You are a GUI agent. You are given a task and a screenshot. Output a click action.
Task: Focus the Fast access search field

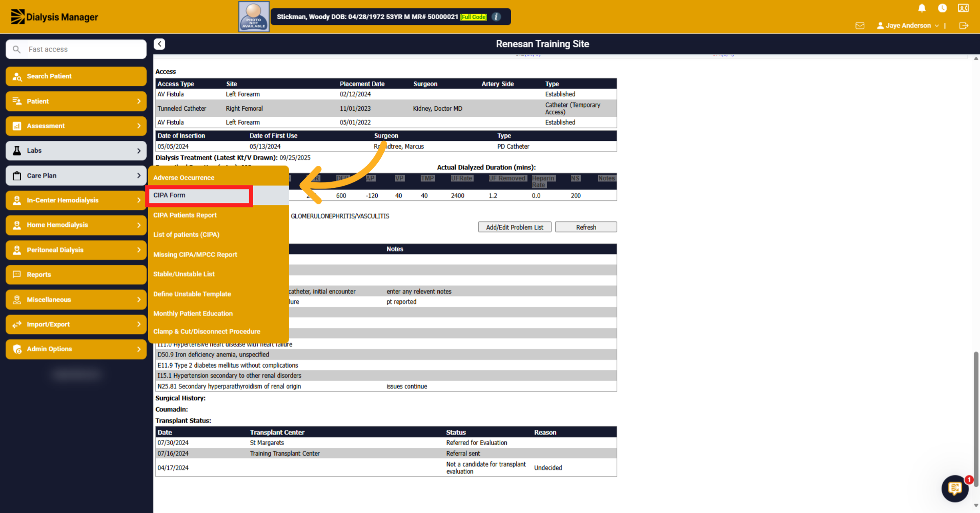click(x=76, y=49)
